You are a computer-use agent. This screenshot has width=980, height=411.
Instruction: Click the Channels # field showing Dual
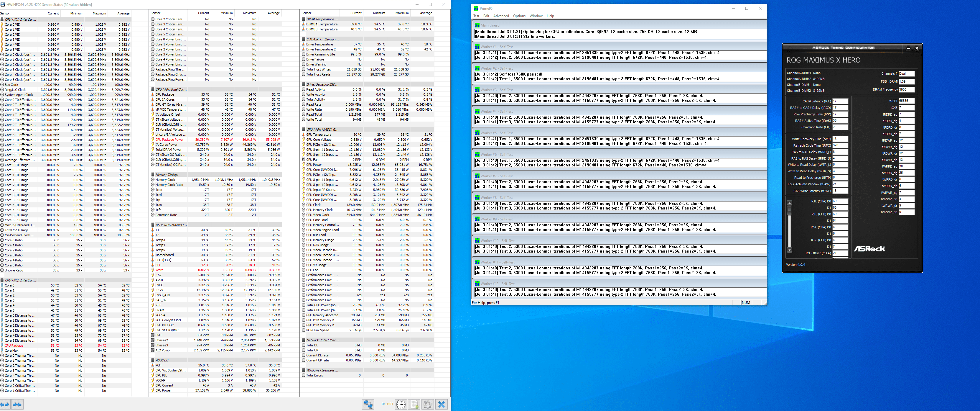906,73
